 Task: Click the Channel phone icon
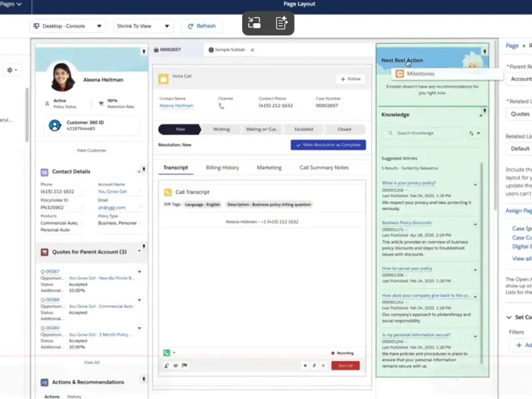click(221, 106)
